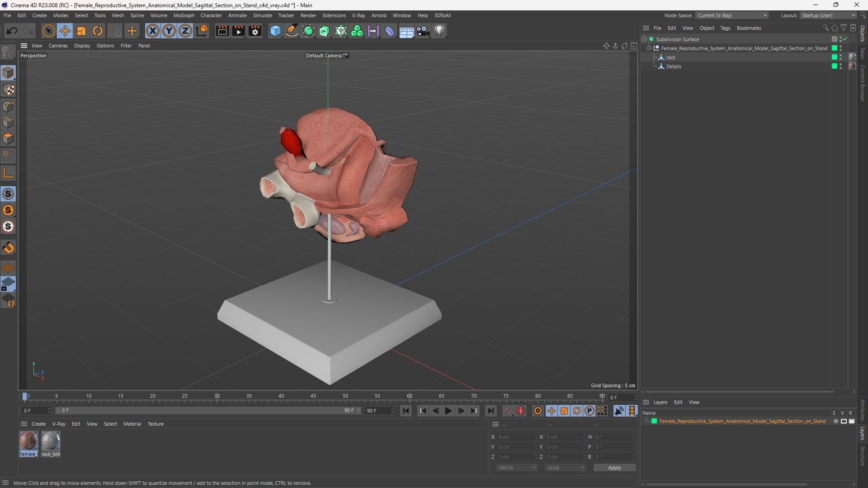Select the Scale tool
Image resolution: width=868 pixels, height=488 pixels.
pos(81,31)
